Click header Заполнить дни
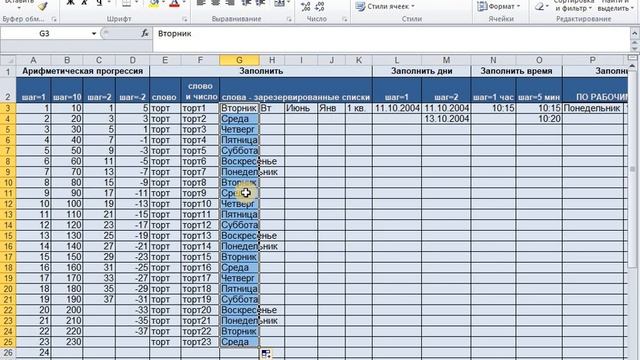This screenshot has width=640, height=360. click(x=422, y=71)
